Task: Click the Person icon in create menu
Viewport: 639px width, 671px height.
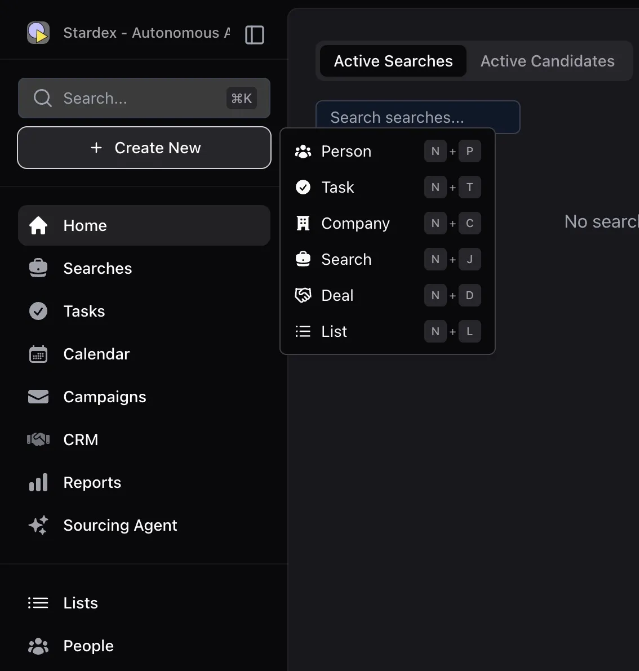Action: [303, 151]
